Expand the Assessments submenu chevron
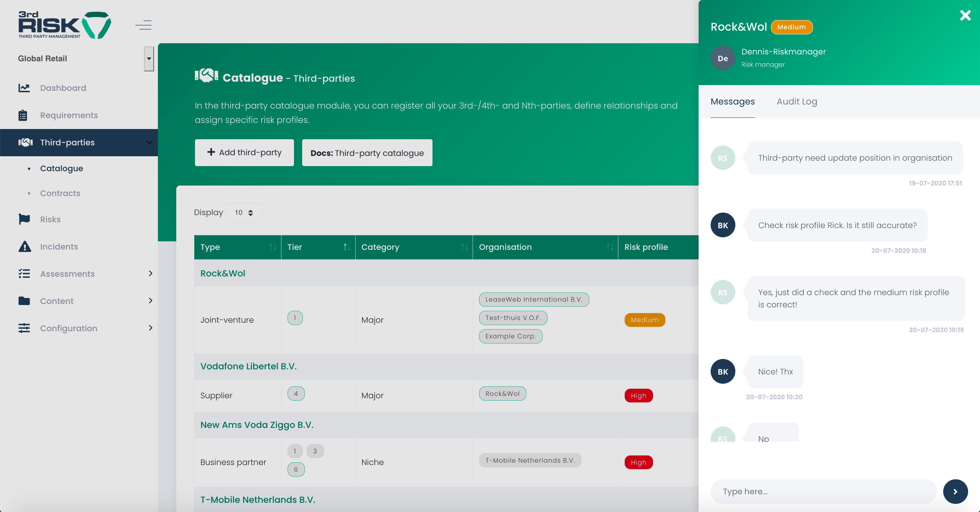The height and width of the screenshot is (512, 980). (150, 273)
